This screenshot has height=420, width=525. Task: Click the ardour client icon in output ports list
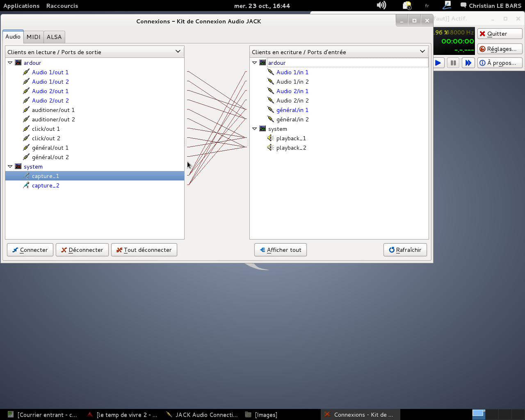coord(18,63)
